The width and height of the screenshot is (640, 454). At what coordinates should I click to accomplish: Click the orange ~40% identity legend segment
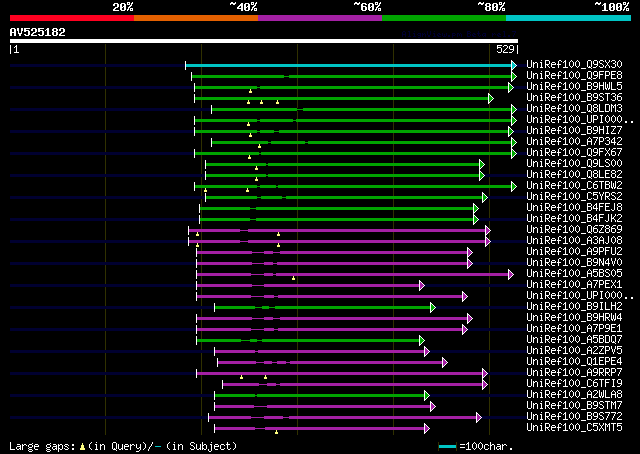click(196, 18)
